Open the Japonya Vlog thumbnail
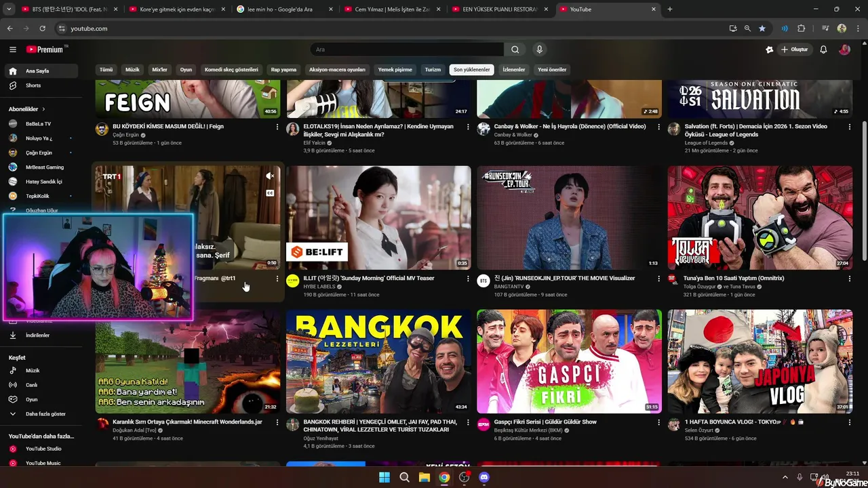 tap(760, 361)
